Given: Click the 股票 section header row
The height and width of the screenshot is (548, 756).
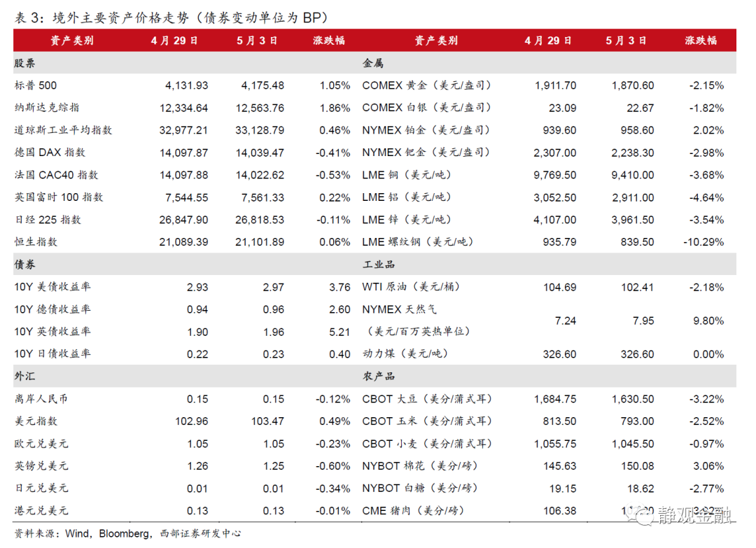Looking at the screenshot, I should pyautogui.click(x=25, y=63).
